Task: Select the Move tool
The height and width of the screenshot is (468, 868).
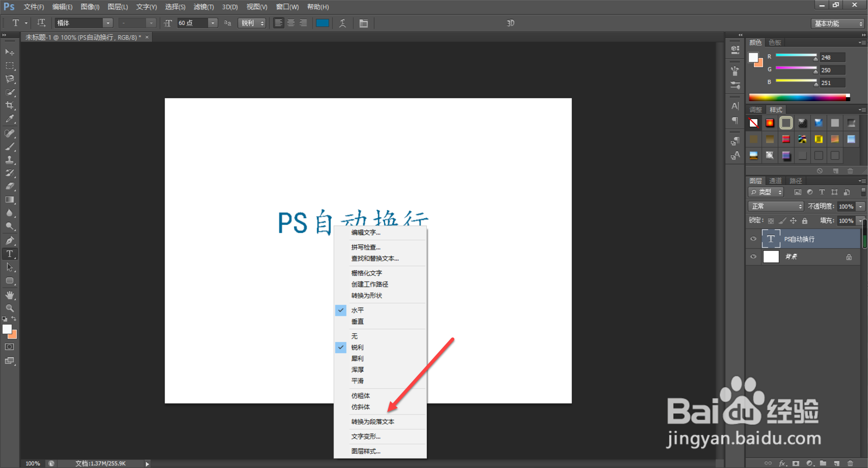Action: pos(9,52)
